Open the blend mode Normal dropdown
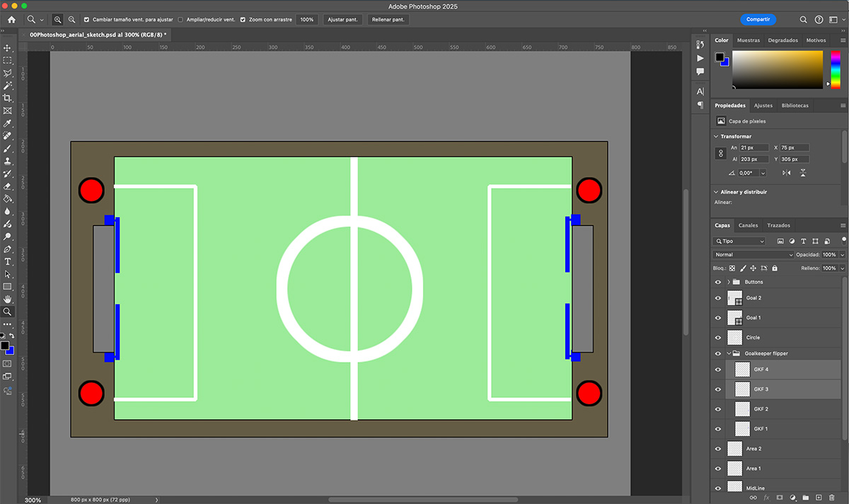The image size is (849, 504). click(x=753, y=254)
